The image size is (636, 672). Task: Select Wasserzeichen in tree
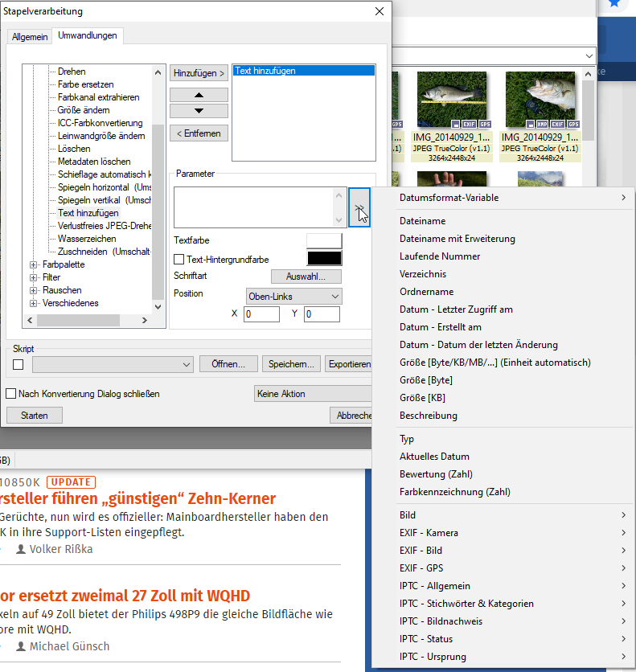[x=87, y=239]
